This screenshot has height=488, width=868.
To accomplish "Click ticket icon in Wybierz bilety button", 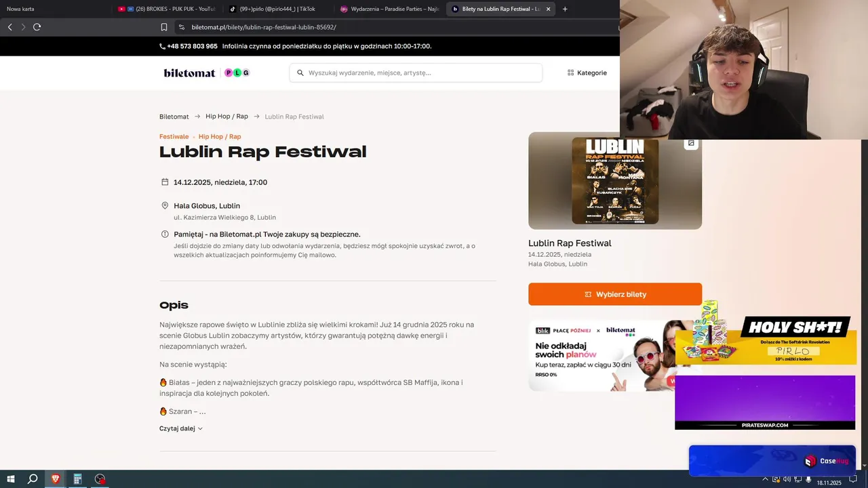I will tap(588, 294).
